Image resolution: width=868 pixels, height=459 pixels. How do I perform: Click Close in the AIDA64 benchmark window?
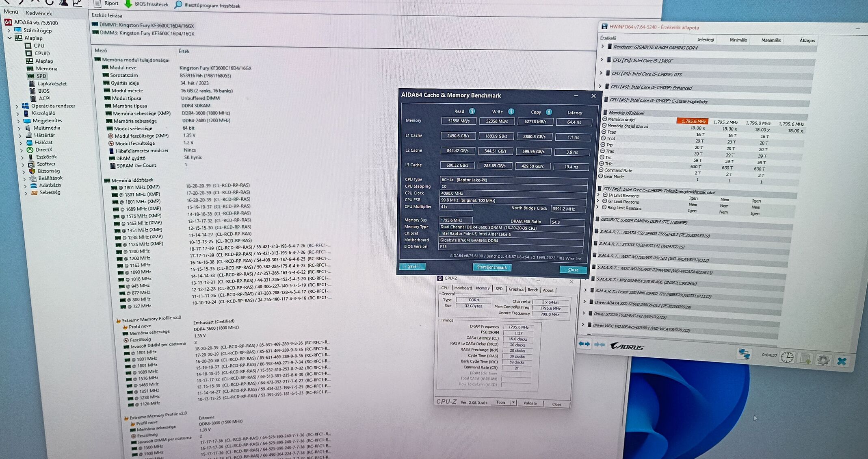[573, 270]
